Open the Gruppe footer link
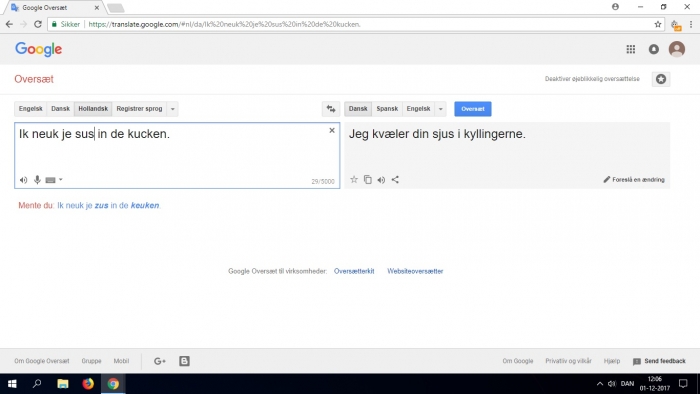Screen dimensions: 700x394 92,361
